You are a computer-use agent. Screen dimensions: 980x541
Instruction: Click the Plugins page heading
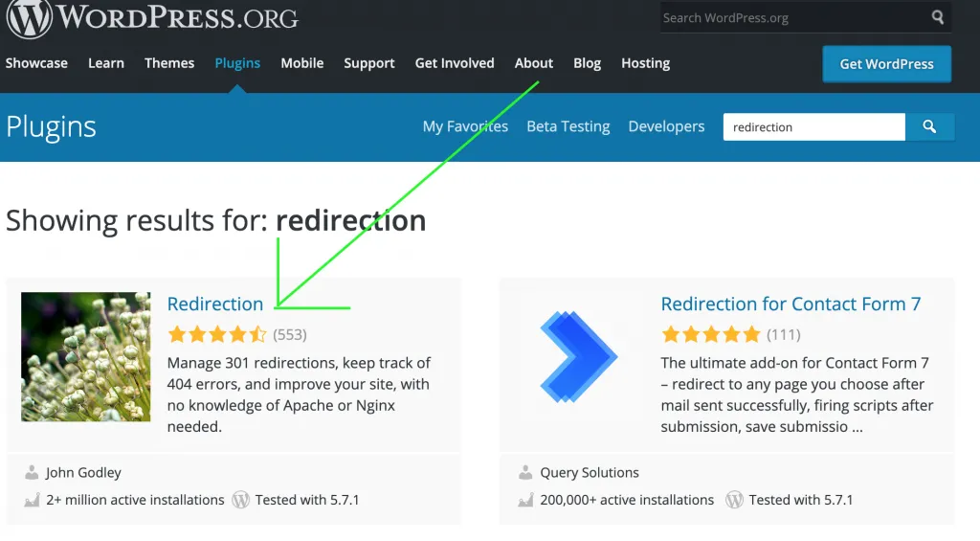click(x=52, y=127)
